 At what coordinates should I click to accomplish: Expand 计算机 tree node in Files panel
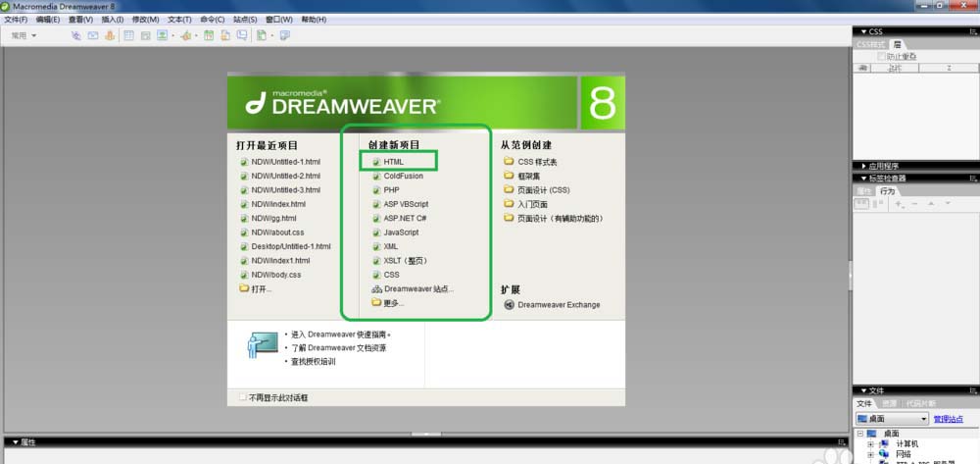(870, 444)
